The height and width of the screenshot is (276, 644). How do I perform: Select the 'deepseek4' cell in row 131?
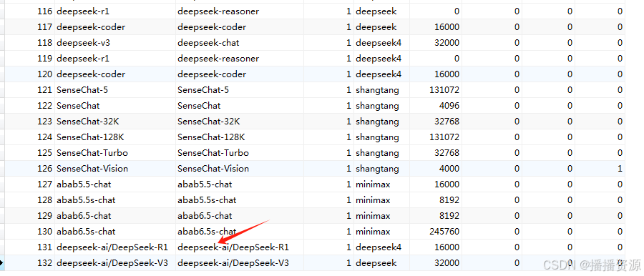[x=379, y=247]
